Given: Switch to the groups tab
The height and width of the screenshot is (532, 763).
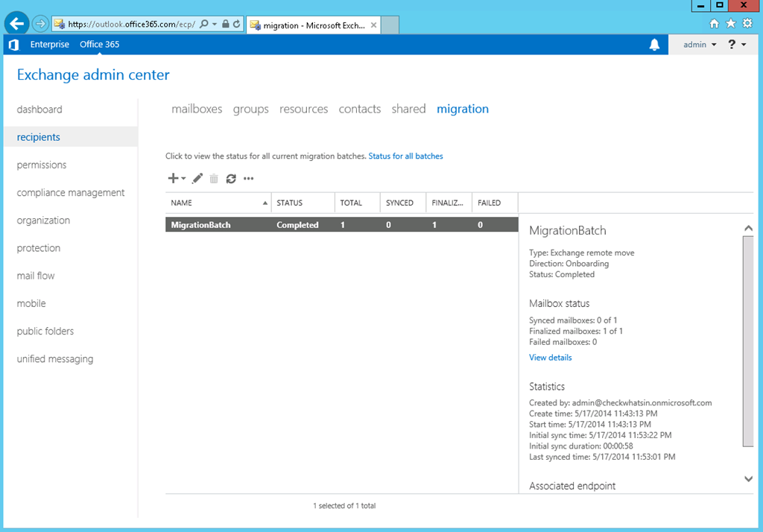Looking at the screenshot, I should (250, 109).
